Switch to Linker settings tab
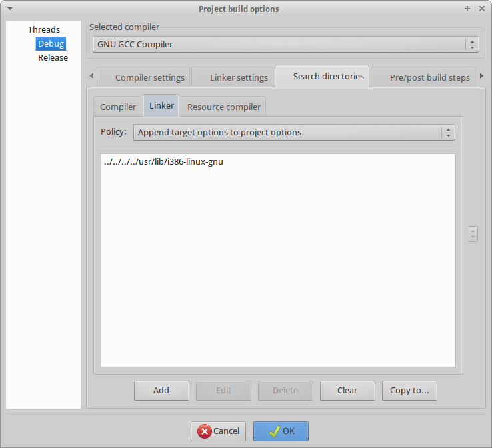This screenshot has width=492, height=448. tap(233, 77)
